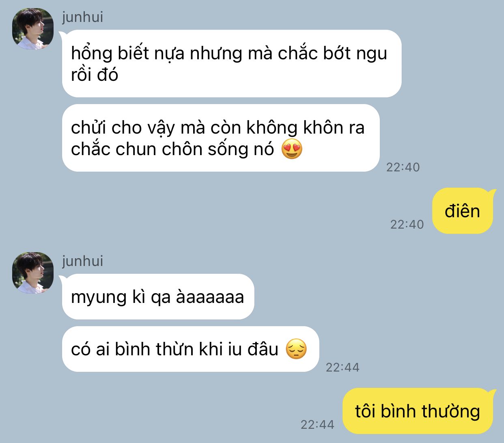Click the pensive face emoji
The height and width of the screenshot is (443, 504).
296,349
